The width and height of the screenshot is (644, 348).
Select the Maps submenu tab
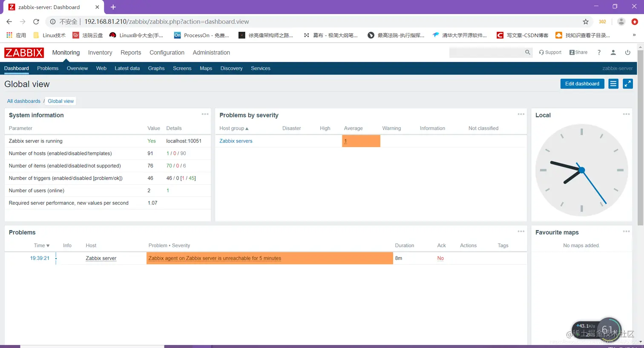(206, 68)
